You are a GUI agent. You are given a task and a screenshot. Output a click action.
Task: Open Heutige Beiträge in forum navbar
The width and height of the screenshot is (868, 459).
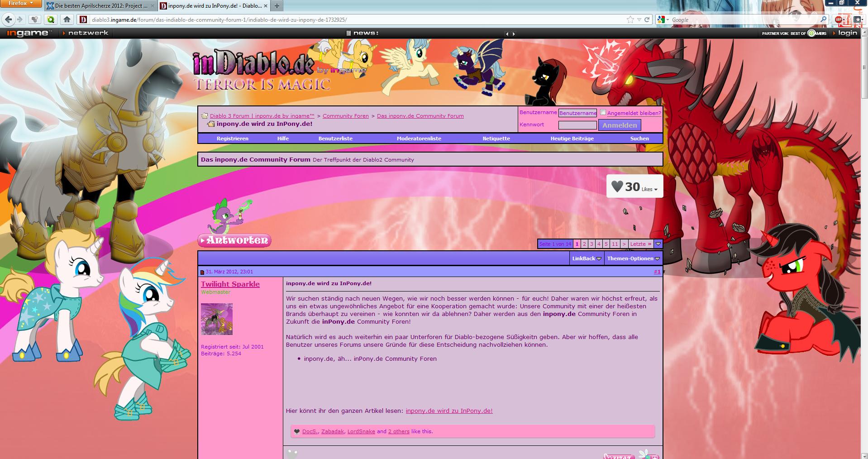(x=572, y=139)
